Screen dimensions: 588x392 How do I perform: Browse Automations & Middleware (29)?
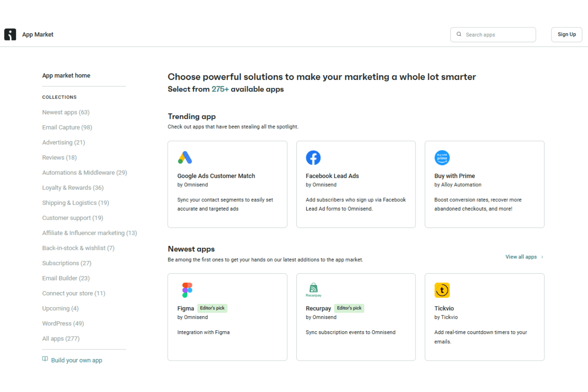pos(85,173)
